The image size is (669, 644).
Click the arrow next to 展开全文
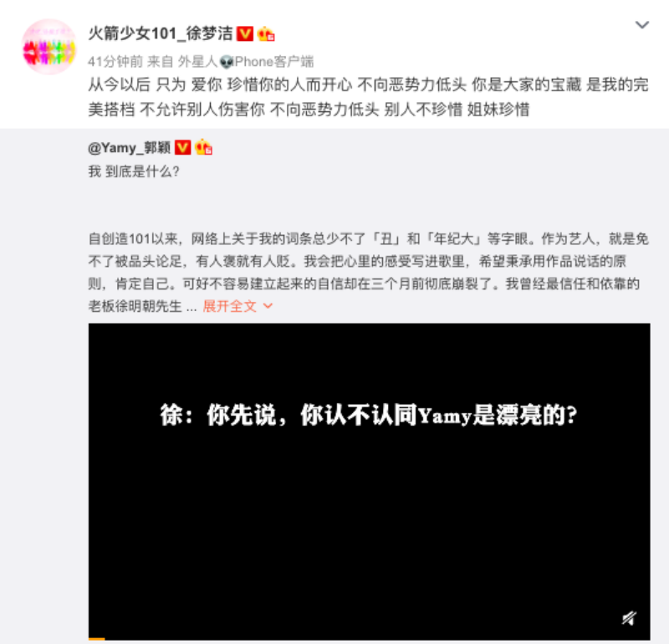point(268,306)
